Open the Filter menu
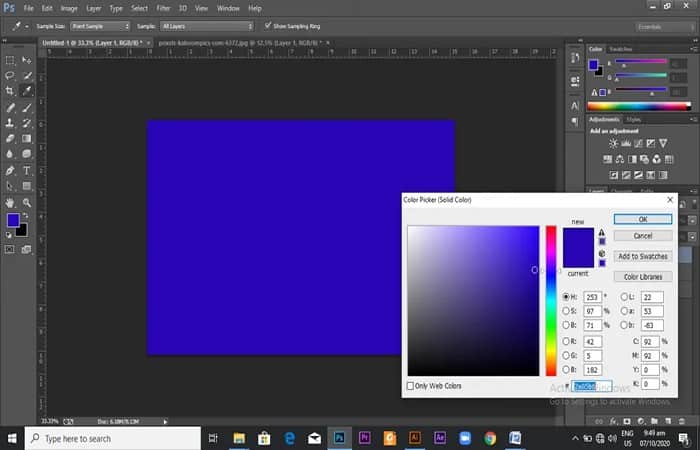 163,8
